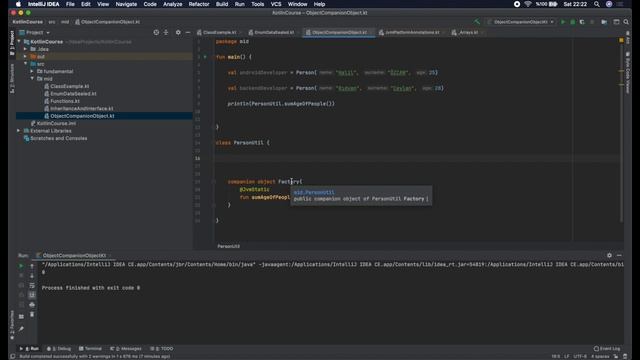This screenshot has width=640, height=360.
Task: Click the Run panel down arrow
Action: [32, 276]
